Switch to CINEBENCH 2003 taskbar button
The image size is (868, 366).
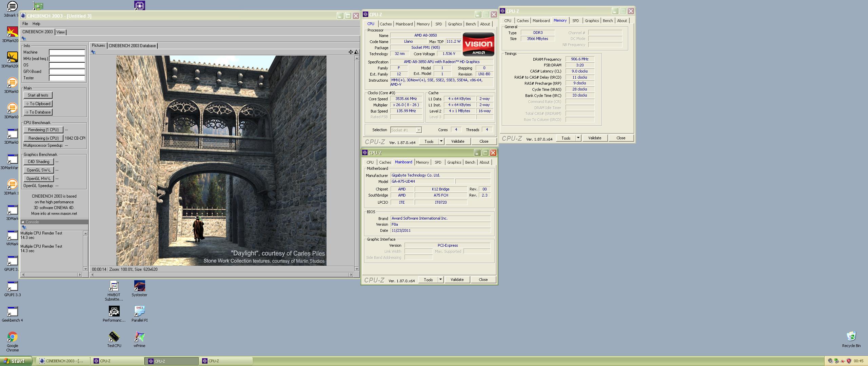[63, 361]
